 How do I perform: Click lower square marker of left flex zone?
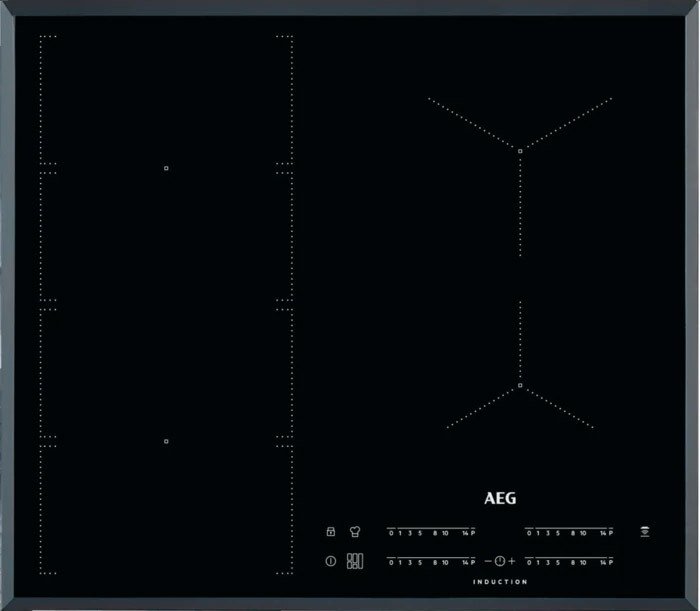click(x=166, y=441)
